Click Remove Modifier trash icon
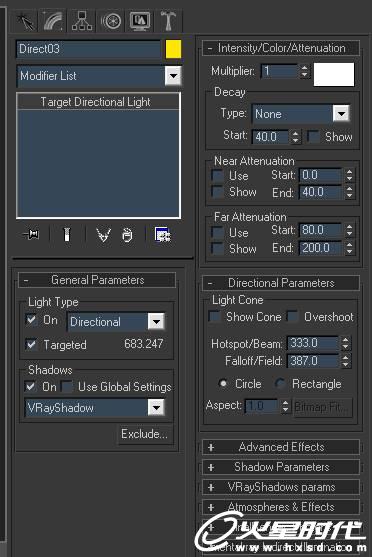Screen dimensions: 372x557 [127, 235]
